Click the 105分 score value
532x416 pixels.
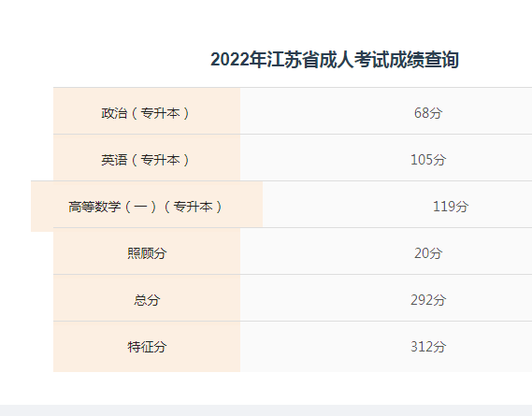[x=428, y=160]
